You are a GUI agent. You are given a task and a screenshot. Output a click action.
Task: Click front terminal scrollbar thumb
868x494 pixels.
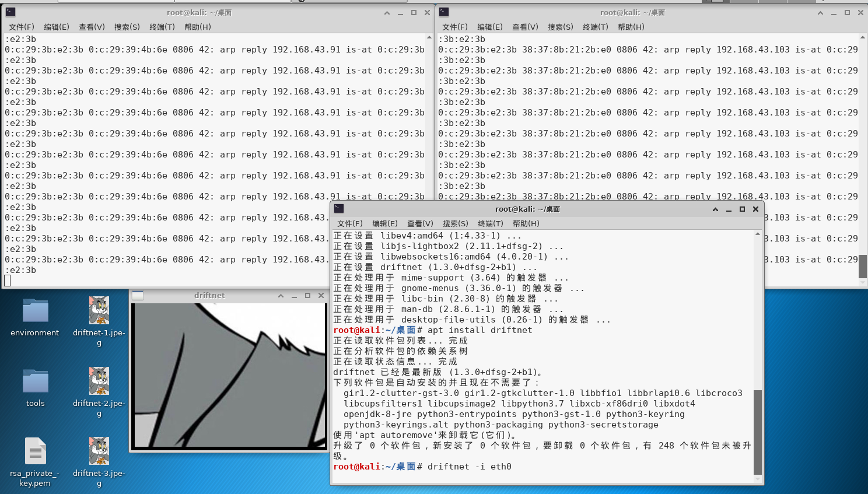(x=758, y=432)
